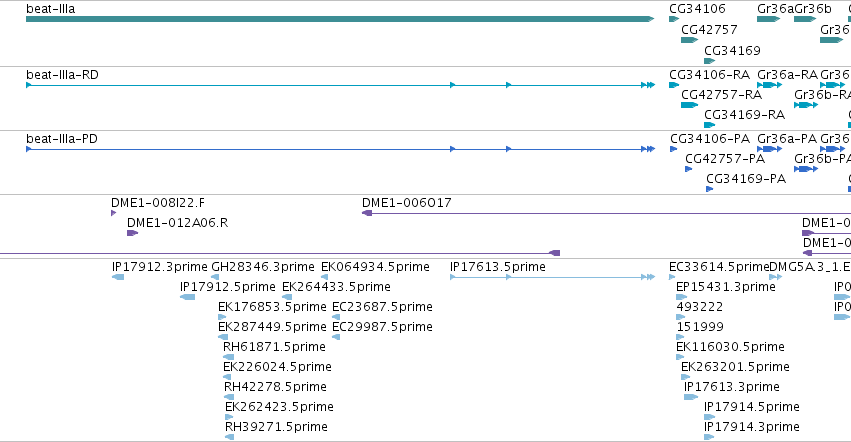Image resolution: width=851 pixels, height=442 pixels.
Task: Select IP17912.3prime EST label
Action: (160, 267)
